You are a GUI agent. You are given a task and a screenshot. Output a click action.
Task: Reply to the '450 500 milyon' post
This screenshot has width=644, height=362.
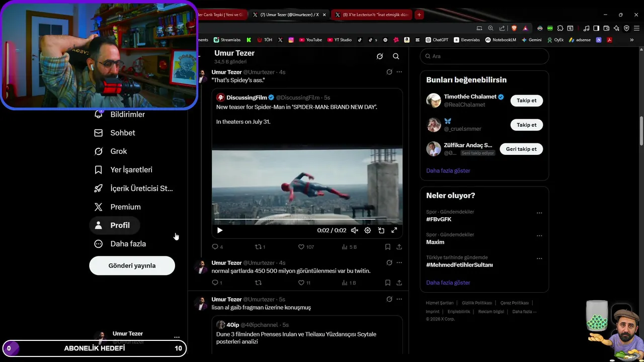click(x=217, y=283)
